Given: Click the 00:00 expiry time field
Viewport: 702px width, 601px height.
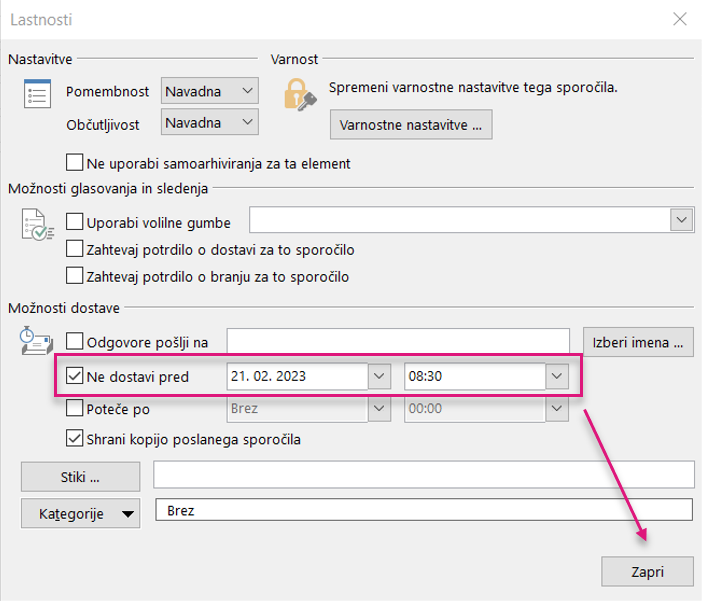Looking at the screenshot, I should [x=475, y=408].
